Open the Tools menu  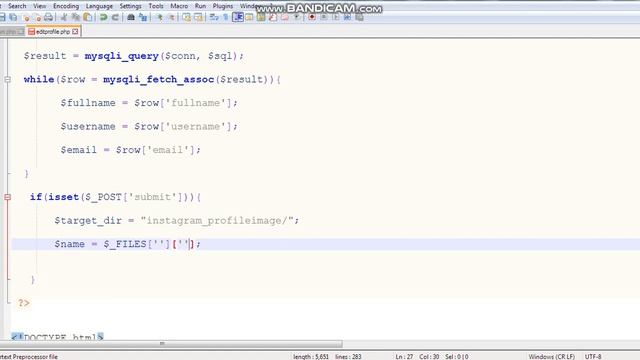[x=156, y=6]
